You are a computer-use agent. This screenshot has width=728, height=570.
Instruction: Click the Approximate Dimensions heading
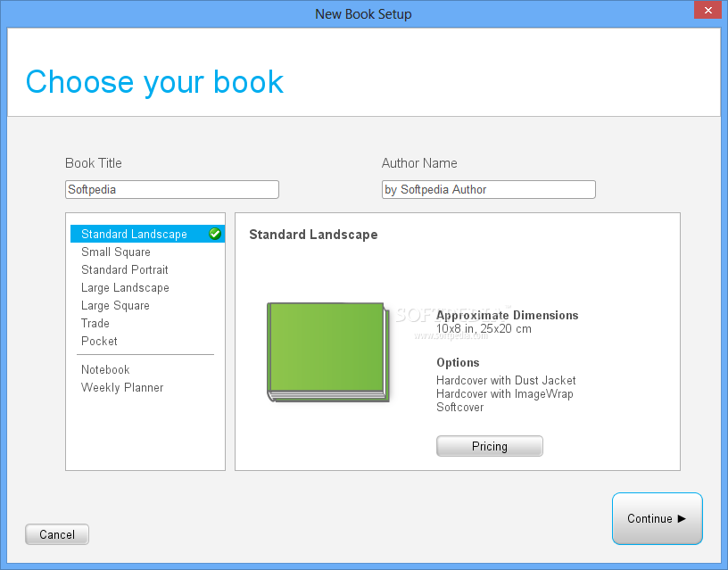coord(507,315)
